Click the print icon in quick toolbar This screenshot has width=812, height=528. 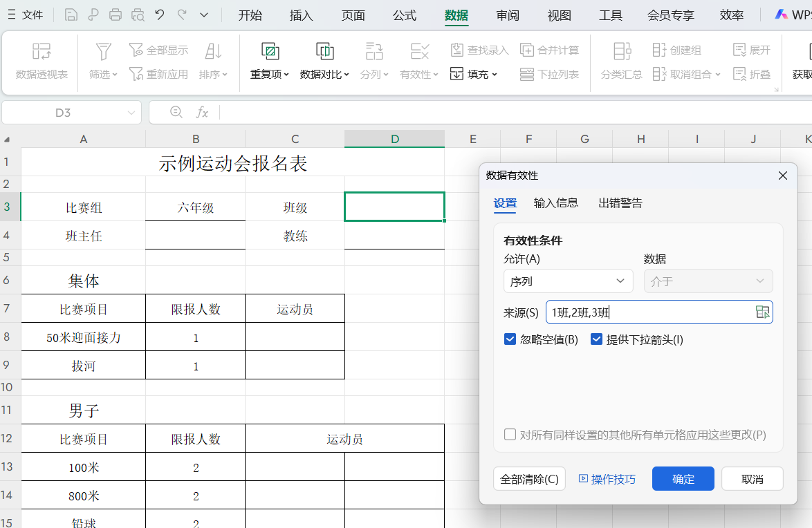tap(116, 15)
